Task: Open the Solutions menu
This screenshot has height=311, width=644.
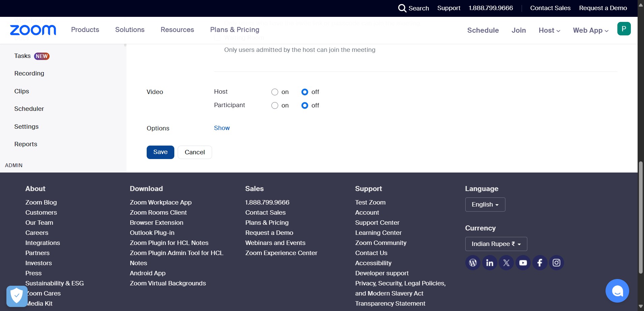Action: tap(130, 30)
